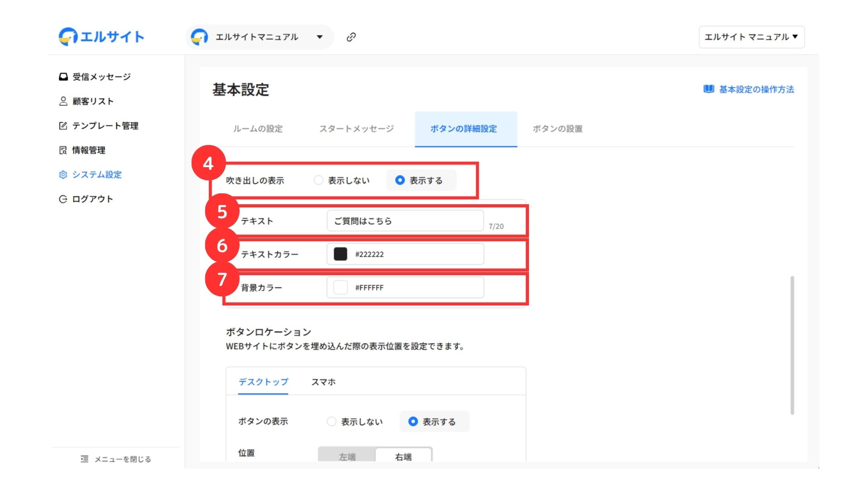Select 表示する for 吹き出しの表示
The image size is (868, 488).
400,180
